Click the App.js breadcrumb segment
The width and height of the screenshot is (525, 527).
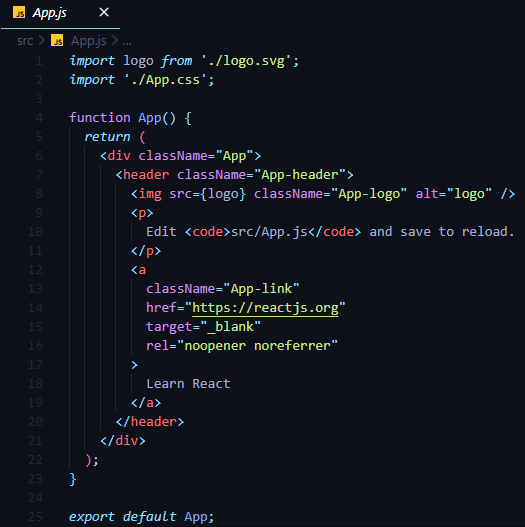click(89, 41)
